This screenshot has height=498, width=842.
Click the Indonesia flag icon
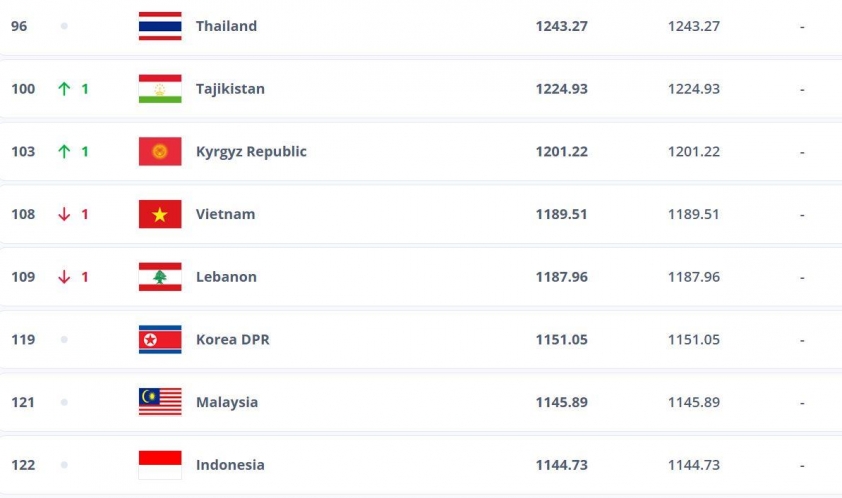click(160, 465)
